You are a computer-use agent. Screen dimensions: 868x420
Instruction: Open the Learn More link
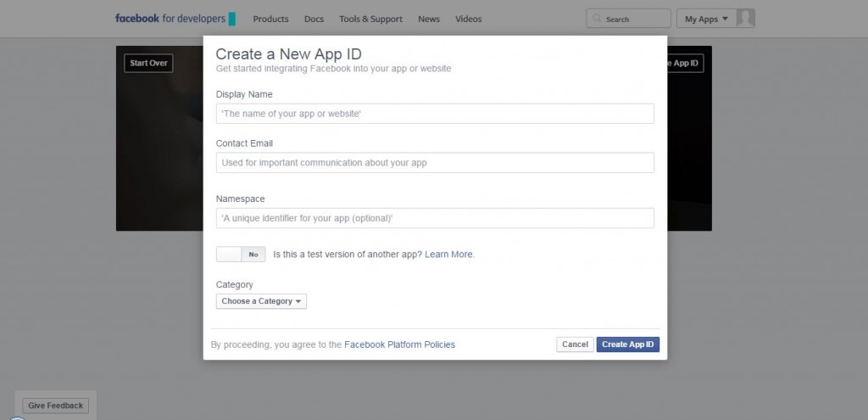coord(449,255)
